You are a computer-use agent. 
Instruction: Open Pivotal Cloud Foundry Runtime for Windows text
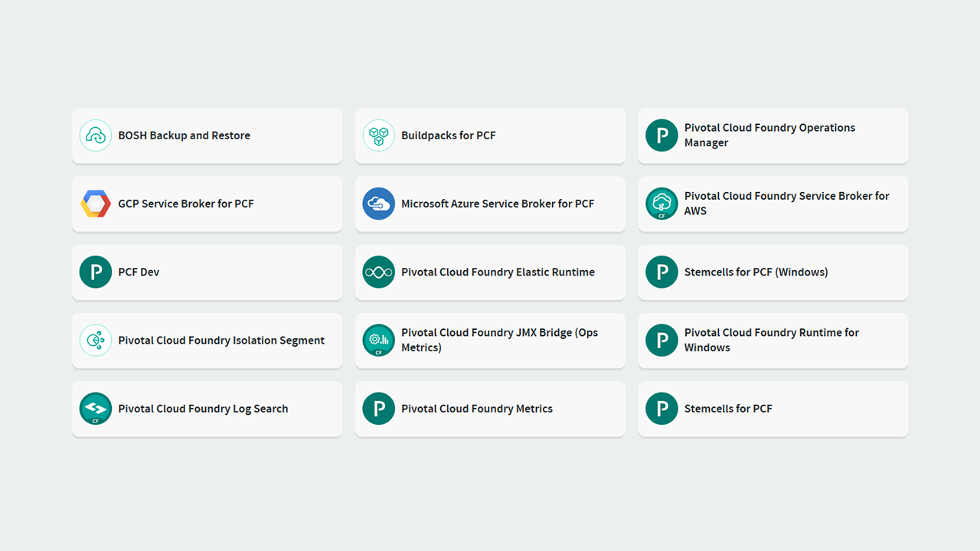click(x=772, y=341)
